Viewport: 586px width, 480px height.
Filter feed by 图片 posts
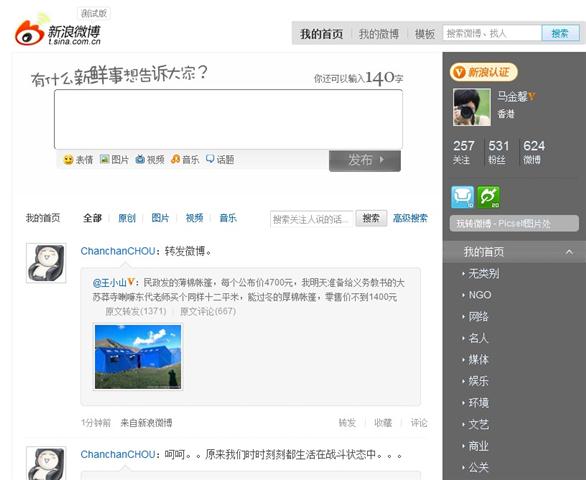click(x=160, y=218)
